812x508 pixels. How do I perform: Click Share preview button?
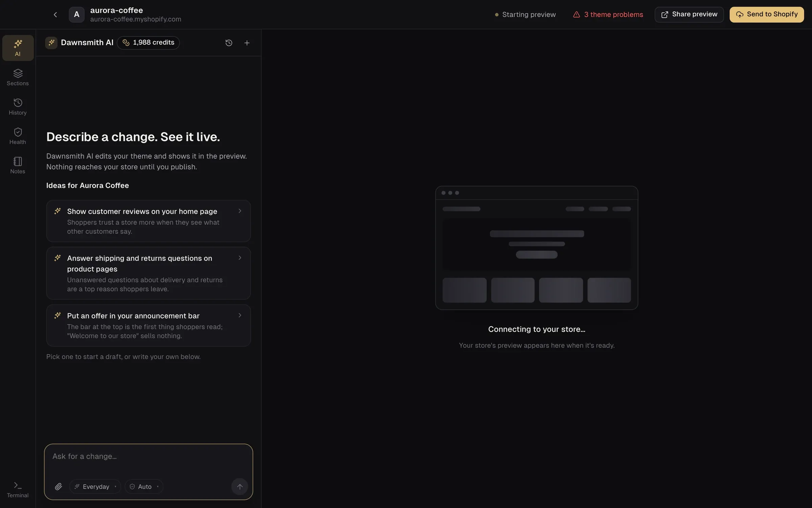tap(689, 15)
